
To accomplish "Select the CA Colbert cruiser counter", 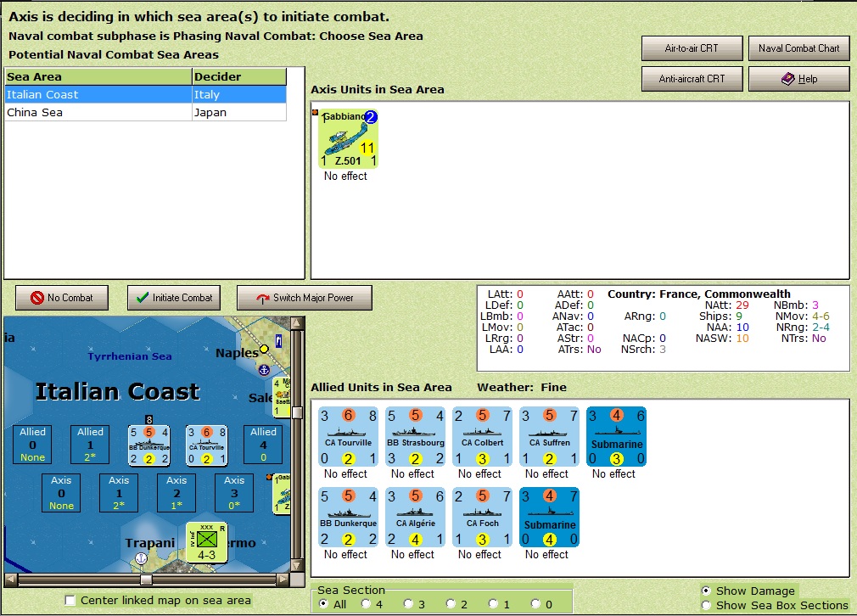I will pos(482,436).
